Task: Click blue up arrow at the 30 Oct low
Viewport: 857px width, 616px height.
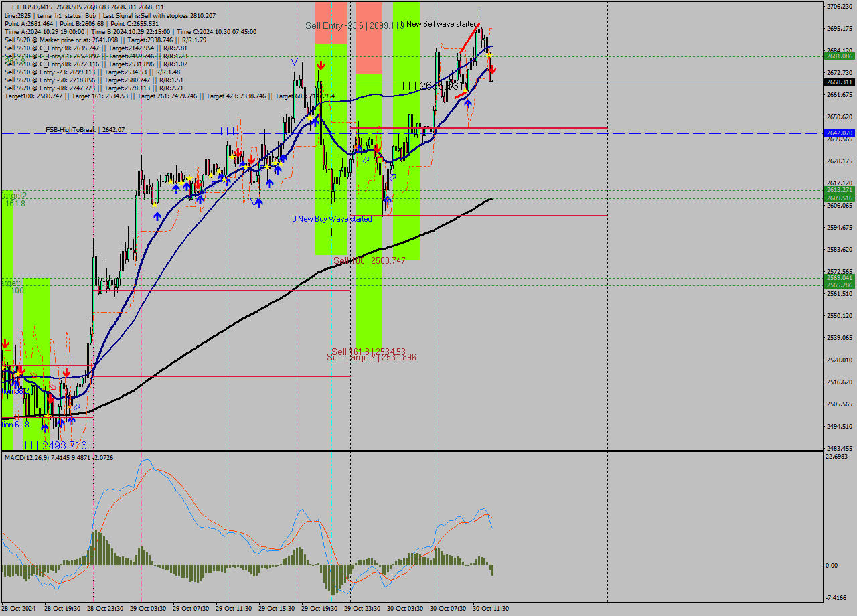Action: [x=387, y=200]
